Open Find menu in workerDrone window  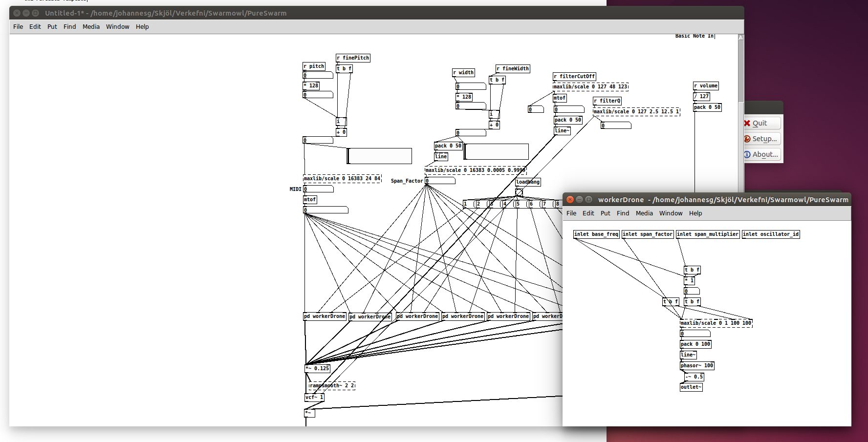(x=623, y=213)
